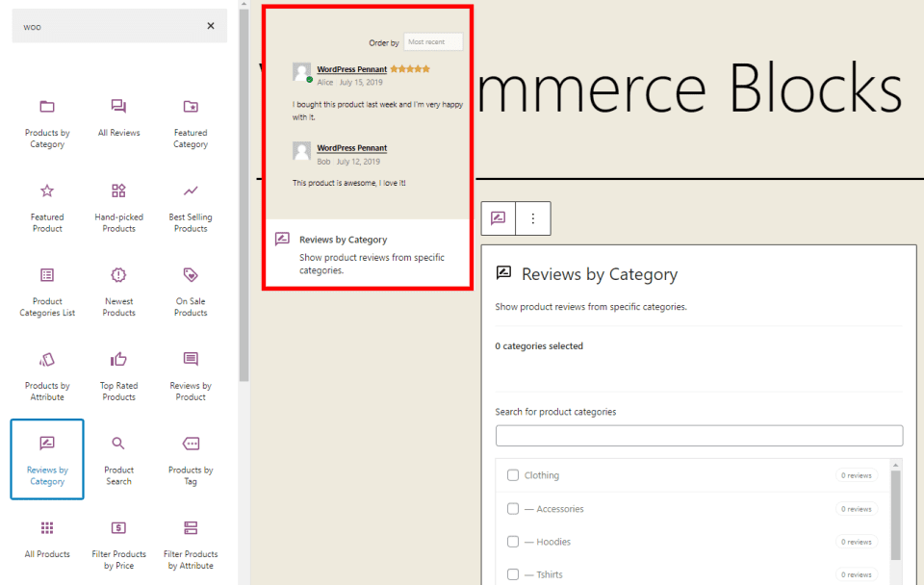The width and height of the screenshot is (924, 585).
Task: Select the Featured Product block
Action: point(47,206)
